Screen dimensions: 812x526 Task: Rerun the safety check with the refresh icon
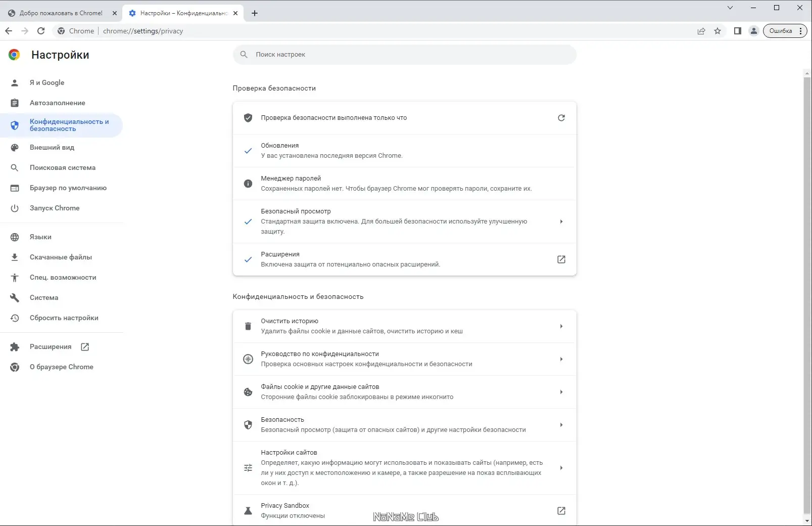point(561,117)
